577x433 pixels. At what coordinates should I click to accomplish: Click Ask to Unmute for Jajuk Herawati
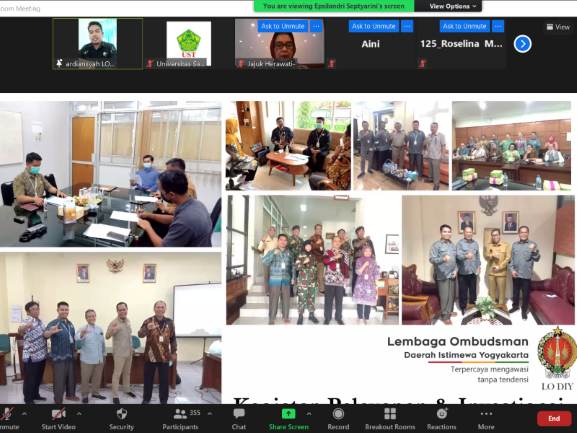(283, 26)
